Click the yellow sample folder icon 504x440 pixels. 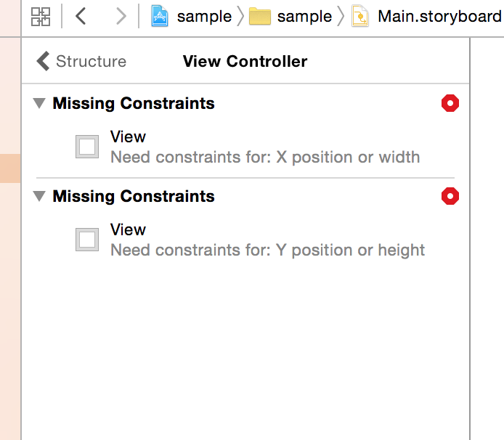tap(260, 17)
